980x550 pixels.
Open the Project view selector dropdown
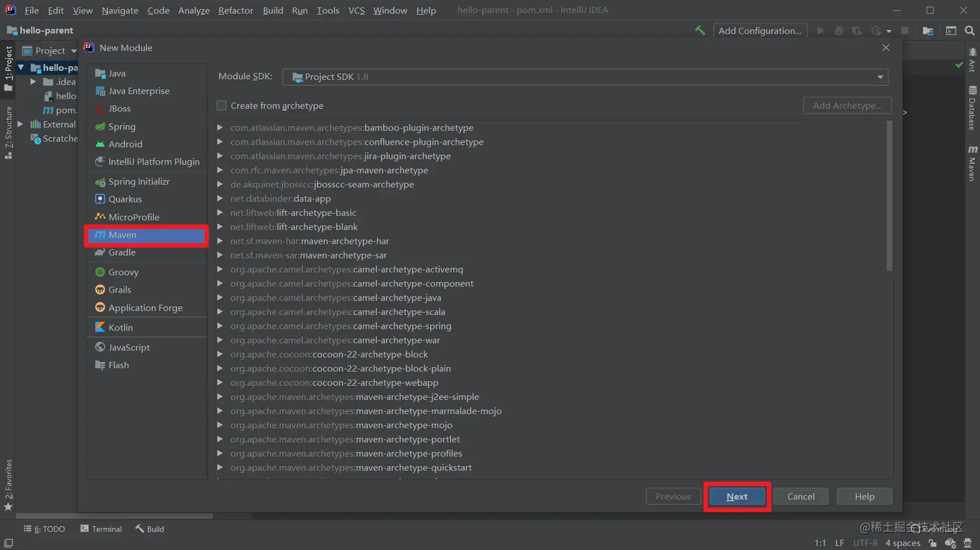pyautogui.click(x=50, y=51)
